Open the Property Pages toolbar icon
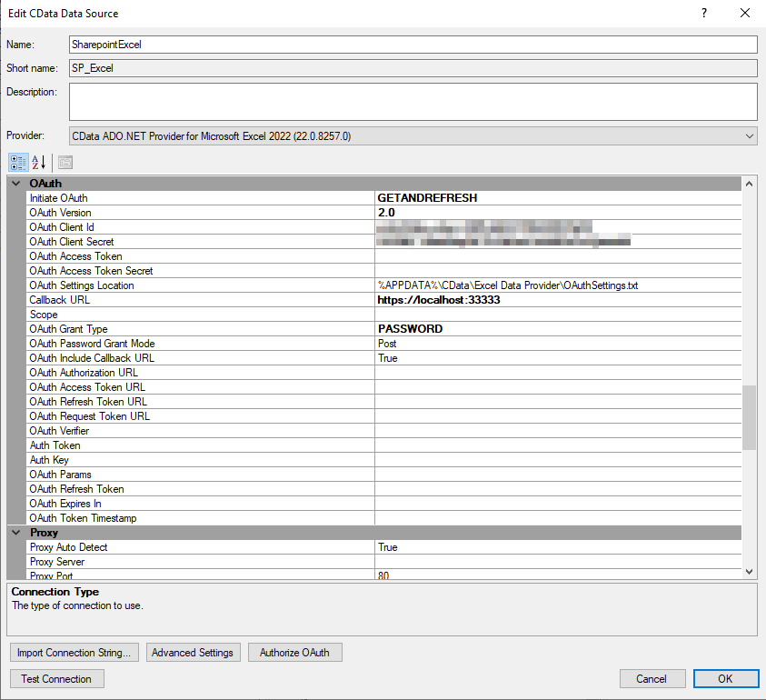The height and width of the screenshot is (700, 766). 65,163
